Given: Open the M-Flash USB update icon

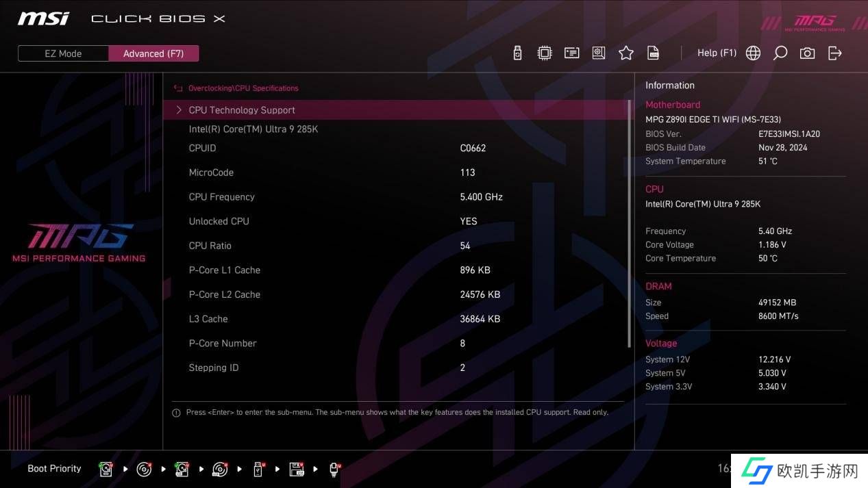Looking at the screenshot, I should coord(517,53).
